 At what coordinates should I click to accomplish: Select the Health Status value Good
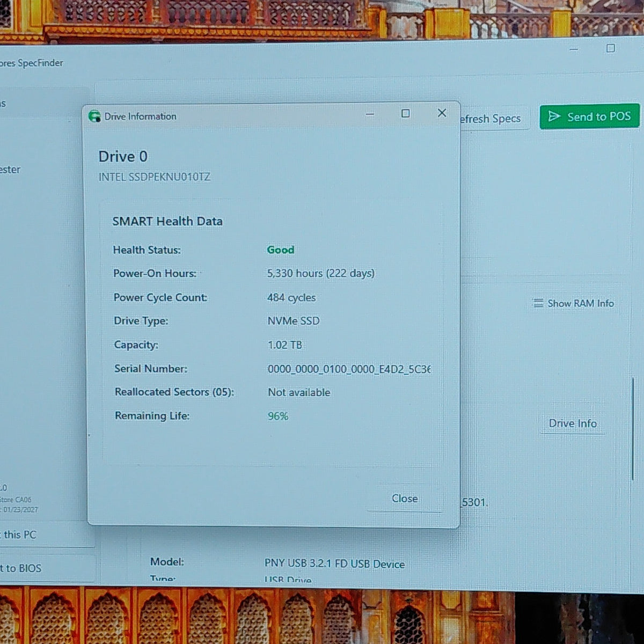click(x=281, y=250)
